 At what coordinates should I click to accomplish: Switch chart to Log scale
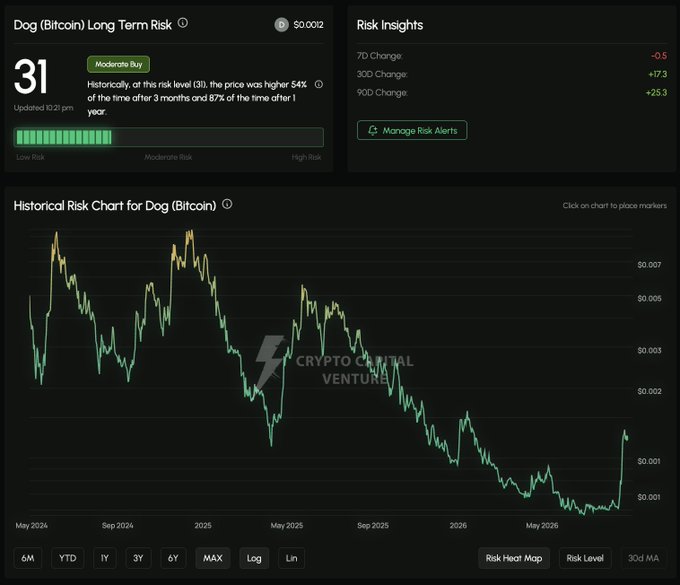click(x=254, y=558)
